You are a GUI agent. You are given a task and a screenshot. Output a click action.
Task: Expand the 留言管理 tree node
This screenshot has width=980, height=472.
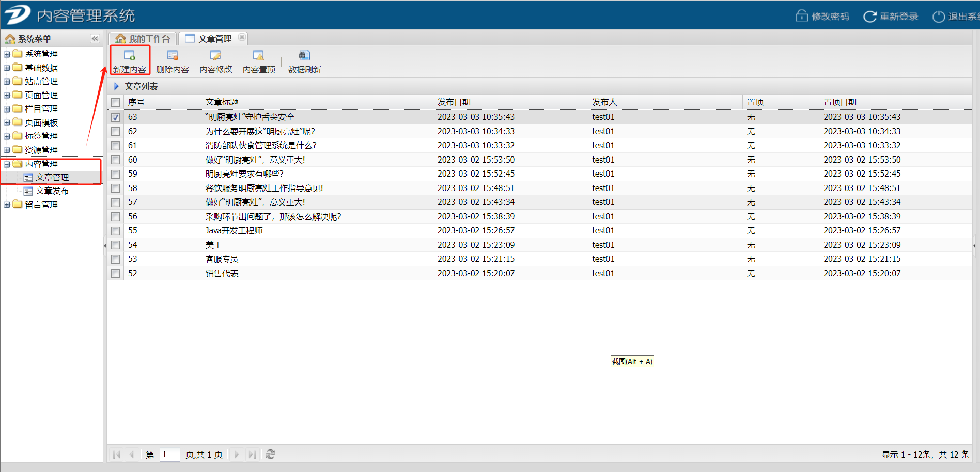point(7,205)
